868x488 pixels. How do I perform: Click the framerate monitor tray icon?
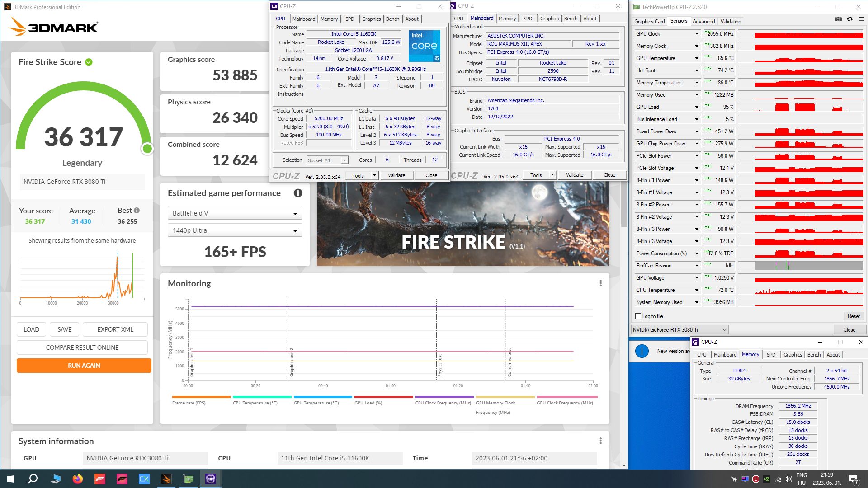click(x=745, y=479)
